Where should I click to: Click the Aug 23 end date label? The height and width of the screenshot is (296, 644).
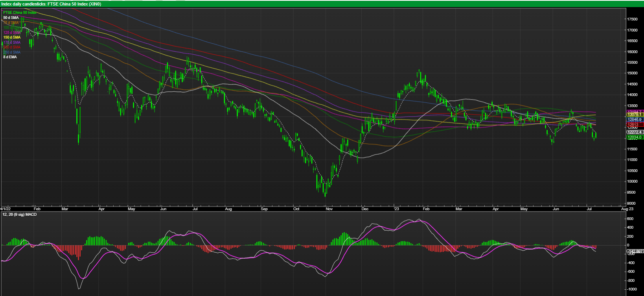(626, 209)
